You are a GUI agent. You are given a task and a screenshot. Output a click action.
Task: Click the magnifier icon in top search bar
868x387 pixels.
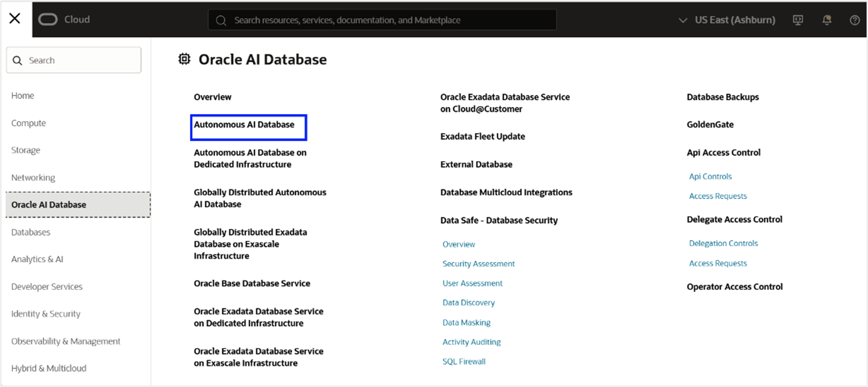(x=221, y=20)
